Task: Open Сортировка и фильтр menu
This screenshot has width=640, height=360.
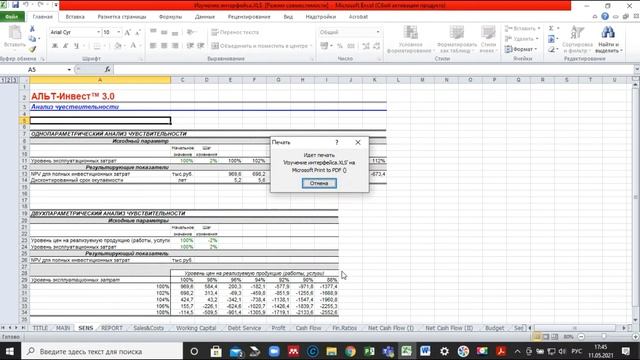Action: [577, 39]
